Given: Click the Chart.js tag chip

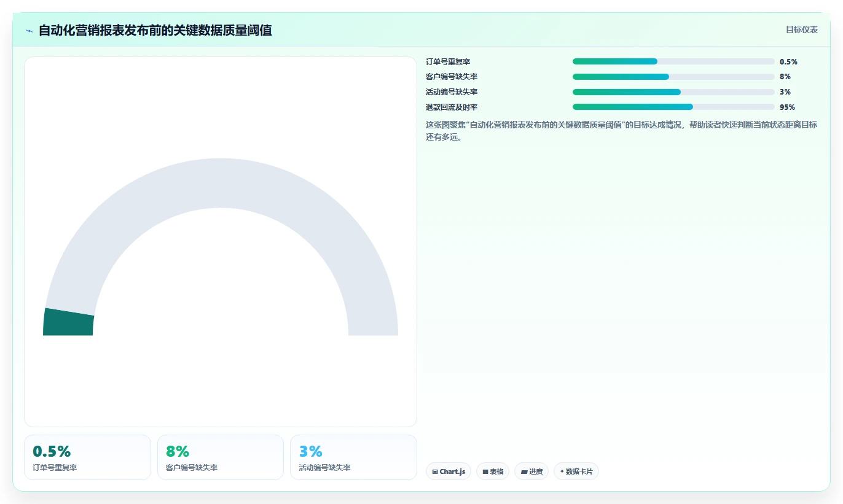Looking at the screenshot, I should coord(449,471).
